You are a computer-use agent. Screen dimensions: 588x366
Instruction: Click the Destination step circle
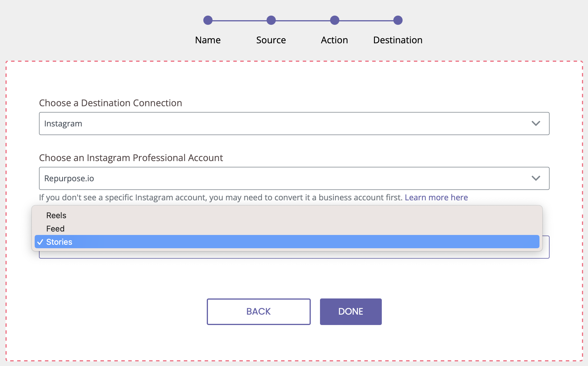pos(398,20)
